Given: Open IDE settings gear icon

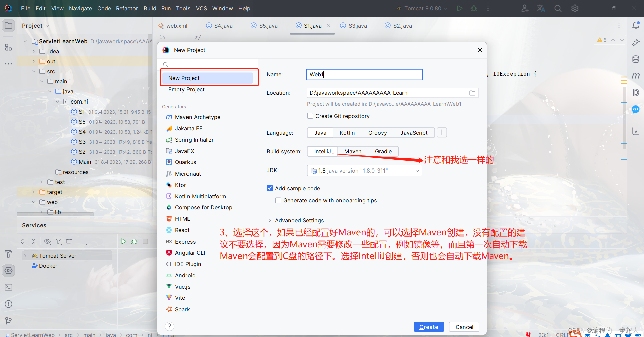Looking at the screenshot, I should [575, 8].
